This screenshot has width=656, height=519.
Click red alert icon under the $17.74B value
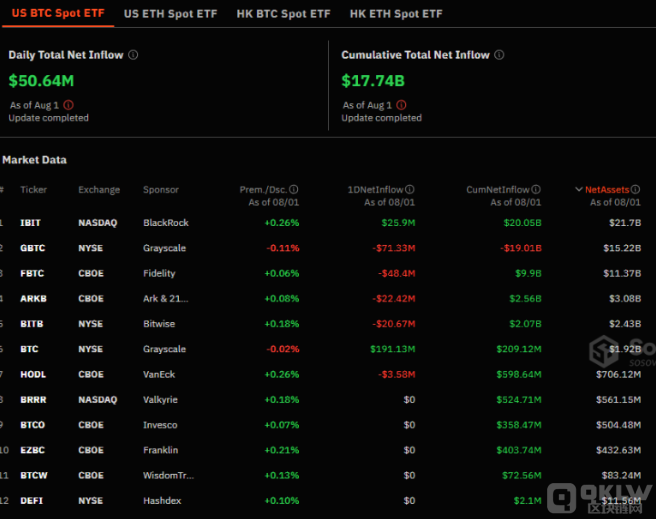[x=401, y=105]
